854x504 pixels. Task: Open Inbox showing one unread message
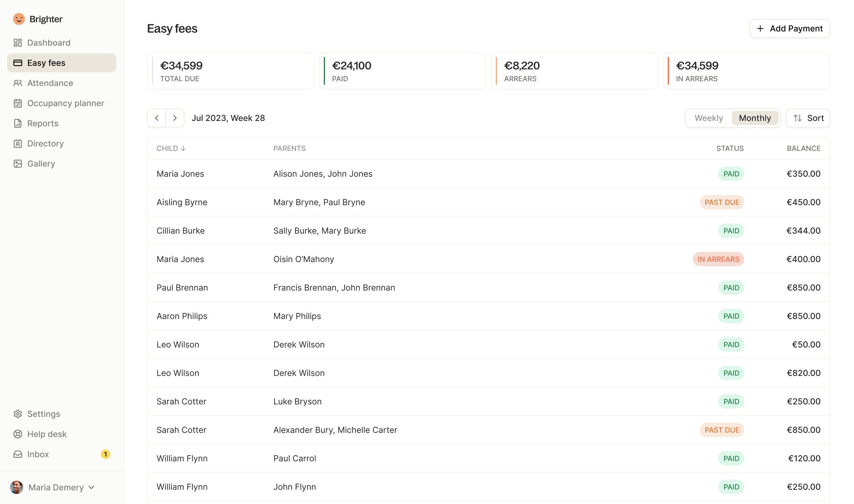38,454
